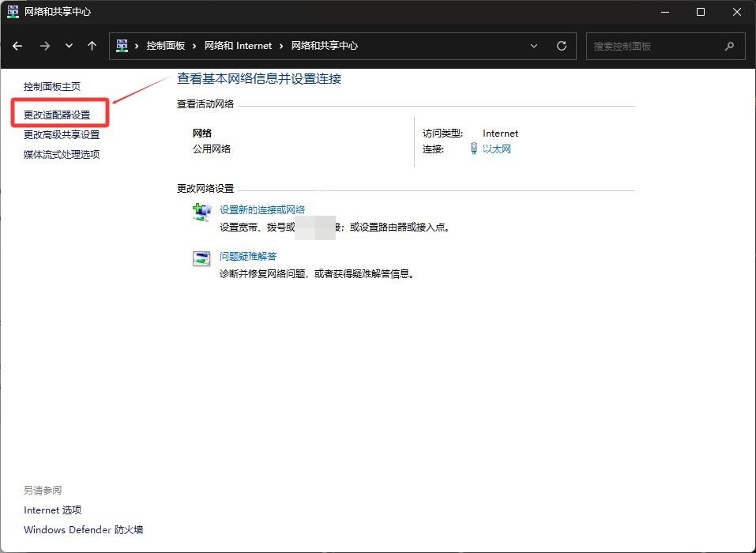Open 更改适配器设置 link
Screen dimensions: 756x553
pyautogui.click(x=57, y=115)
